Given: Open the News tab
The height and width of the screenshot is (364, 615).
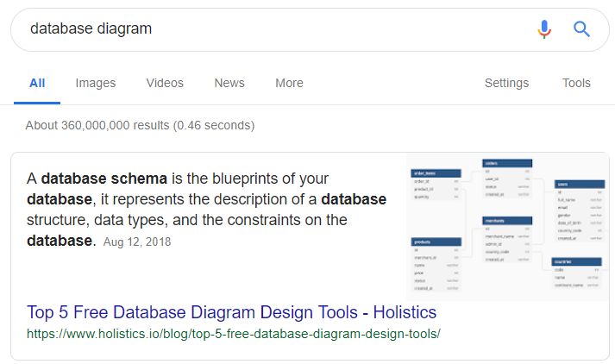Looking at the screenshot, I should pyautogui.click(x=229, y=84).
